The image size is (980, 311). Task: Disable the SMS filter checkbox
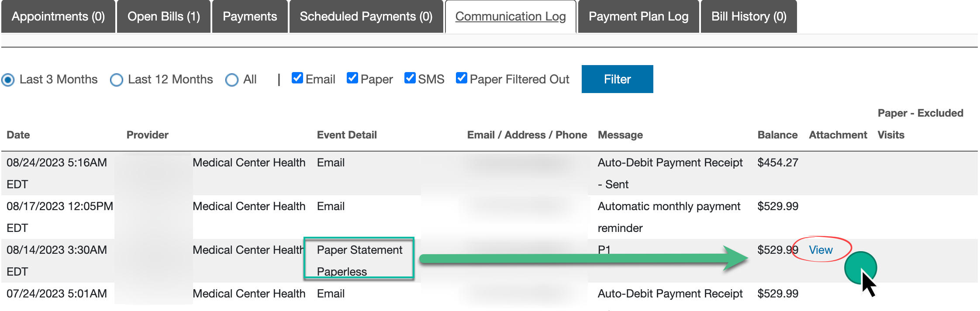(x=410, y=78)
